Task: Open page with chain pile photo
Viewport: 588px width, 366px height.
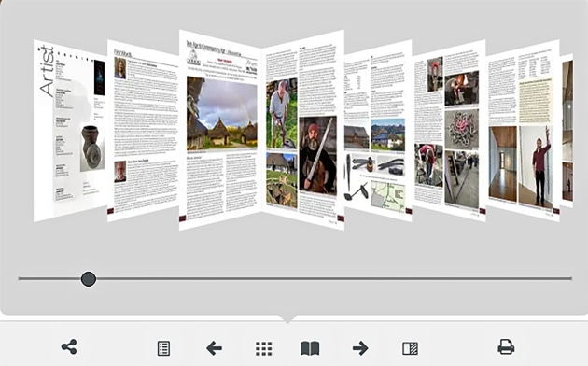Action: tap(449, 131)
